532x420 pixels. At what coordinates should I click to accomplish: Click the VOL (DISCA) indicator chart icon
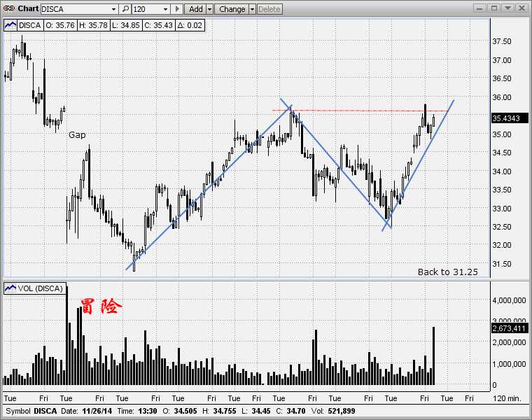pos(10,288)
